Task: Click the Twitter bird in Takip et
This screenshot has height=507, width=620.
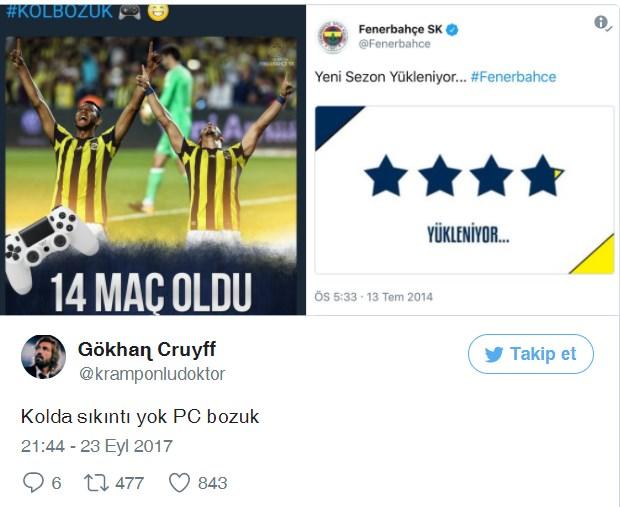Action: coord(494,354)
